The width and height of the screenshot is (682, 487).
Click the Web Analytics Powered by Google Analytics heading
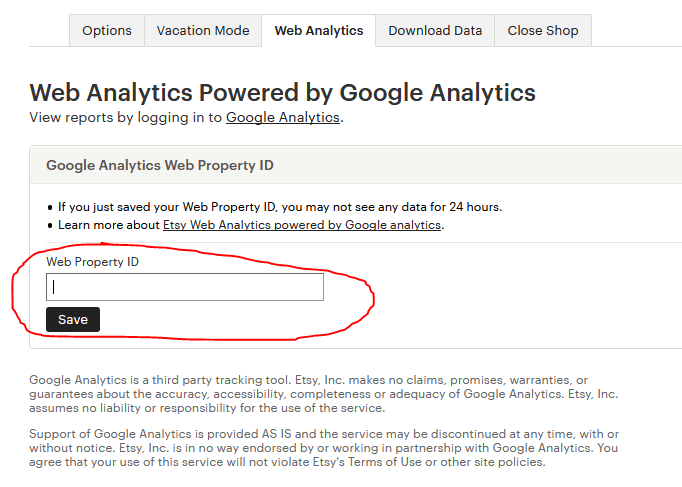pyautogui.click(x=283, y=93)
